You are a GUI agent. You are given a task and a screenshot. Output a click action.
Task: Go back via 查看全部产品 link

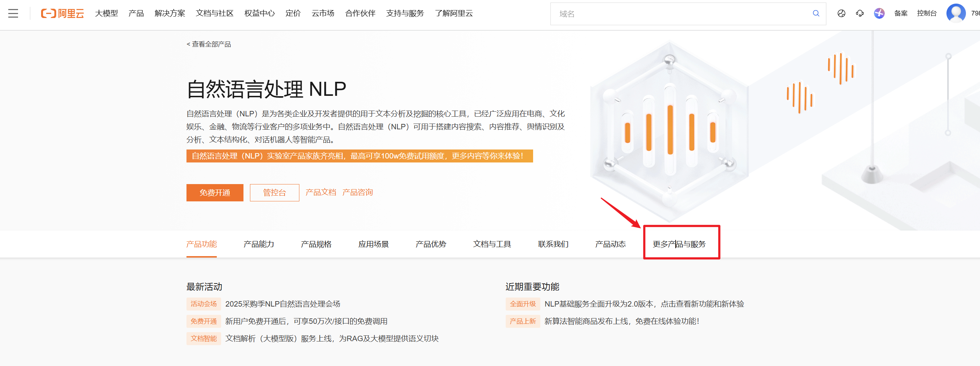point(209,44)
